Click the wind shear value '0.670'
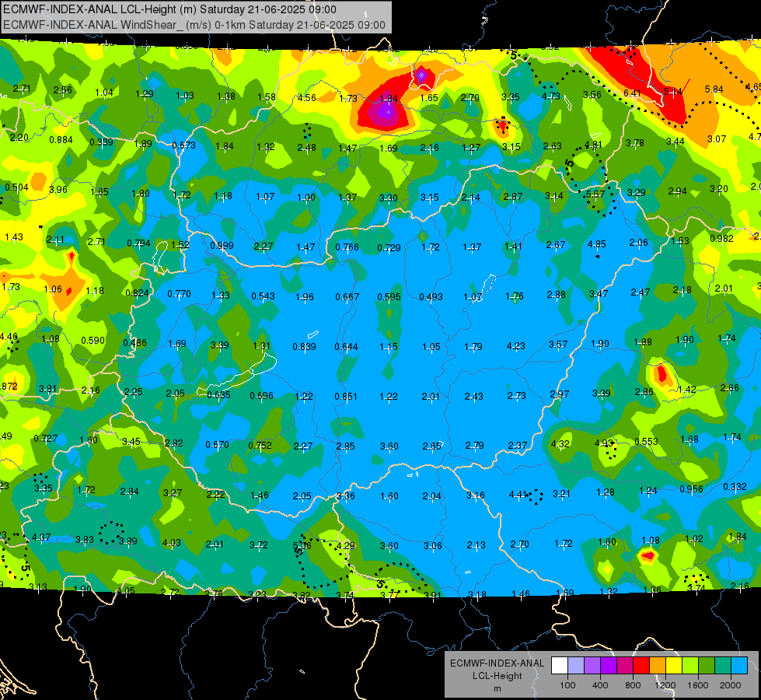This screenshot has width=761, height=700. [218, 444]
